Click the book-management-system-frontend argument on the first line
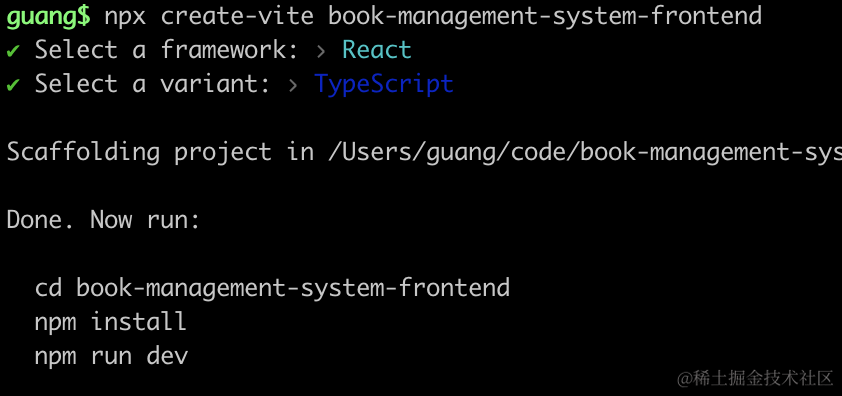 tap(545, 17)
